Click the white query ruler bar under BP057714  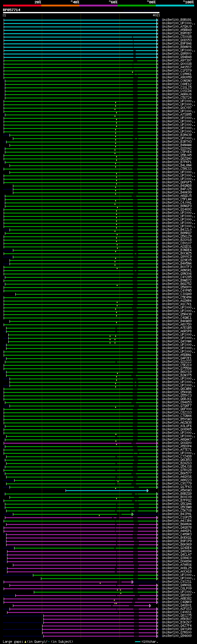click(x=81, y=13)
